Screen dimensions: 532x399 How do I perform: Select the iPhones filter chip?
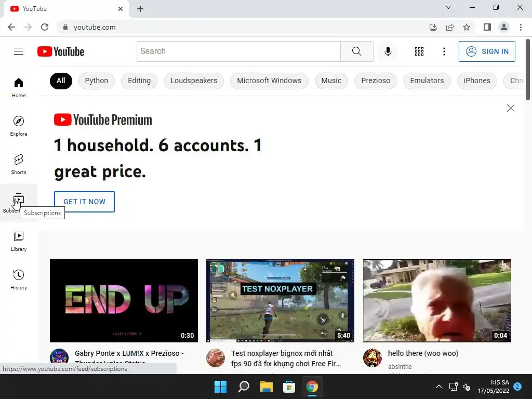click(x=477, y=81)
